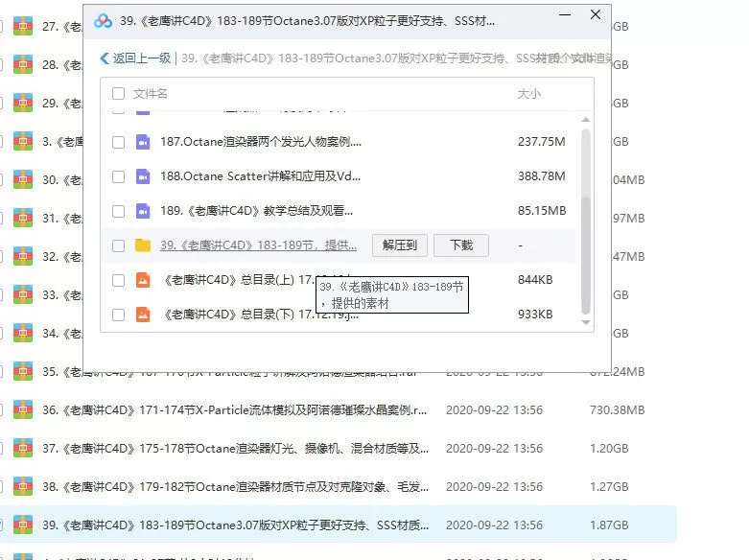Sort by the 大小 column header

pos(528,94)
